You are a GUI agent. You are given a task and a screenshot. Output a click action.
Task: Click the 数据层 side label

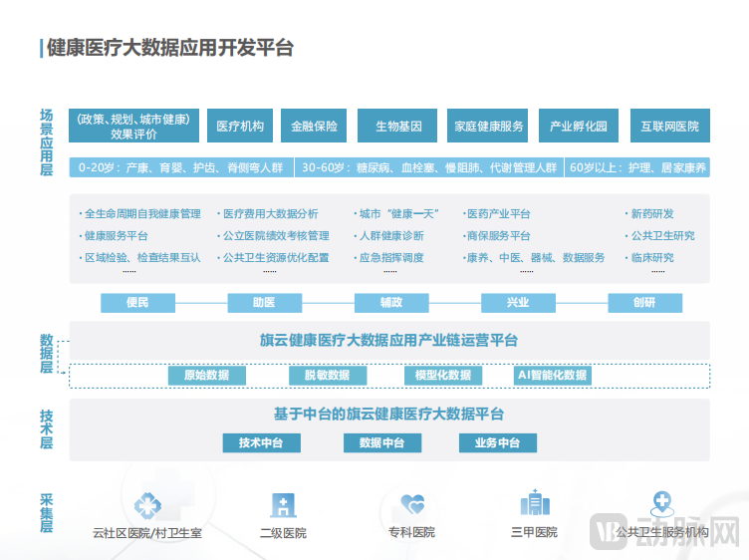(x=47, y=354)
